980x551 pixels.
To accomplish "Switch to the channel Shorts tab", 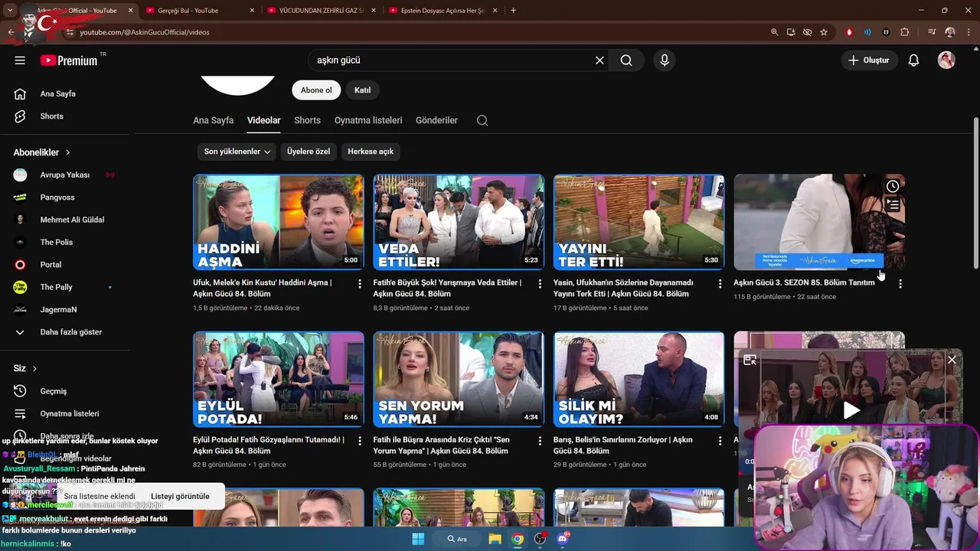I will coord(307,120).
